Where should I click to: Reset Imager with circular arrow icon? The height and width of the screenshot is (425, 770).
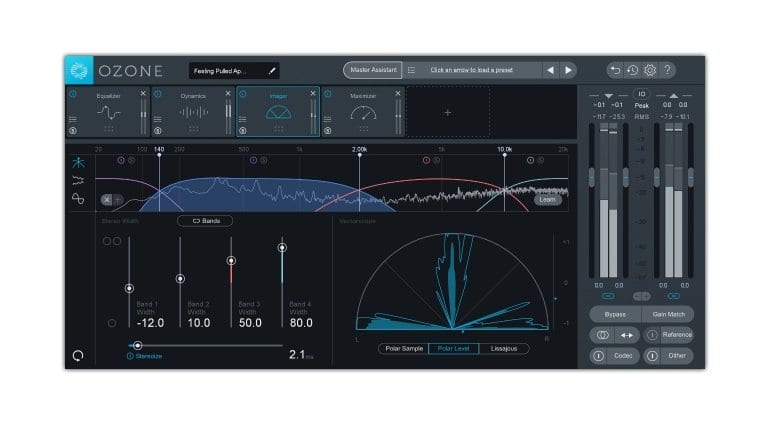(x=78, y=355)
